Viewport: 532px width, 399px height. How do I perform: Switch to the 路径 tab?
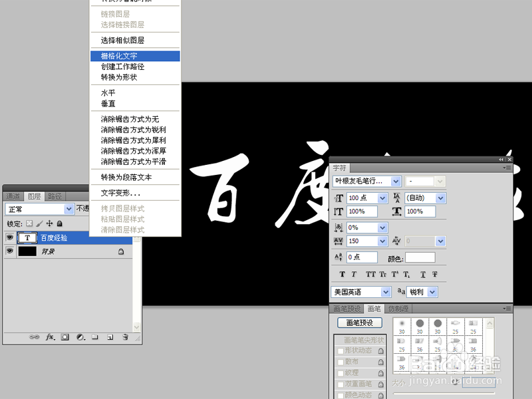(x=55, y=196)
